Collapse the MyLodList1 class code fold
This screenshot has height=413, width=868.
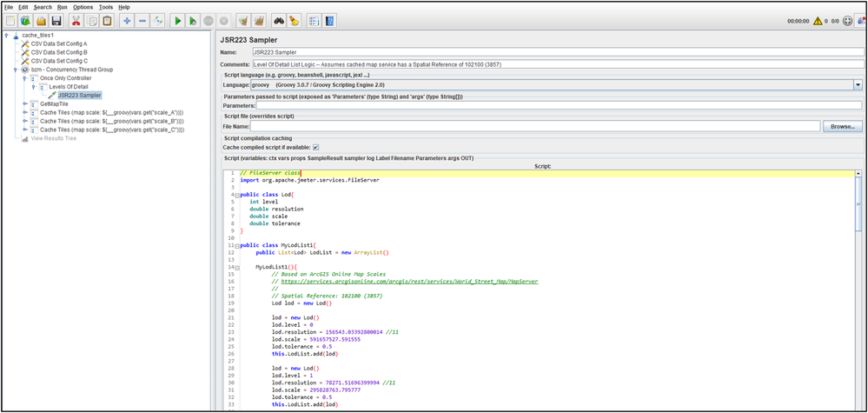(x=235, y=245)
